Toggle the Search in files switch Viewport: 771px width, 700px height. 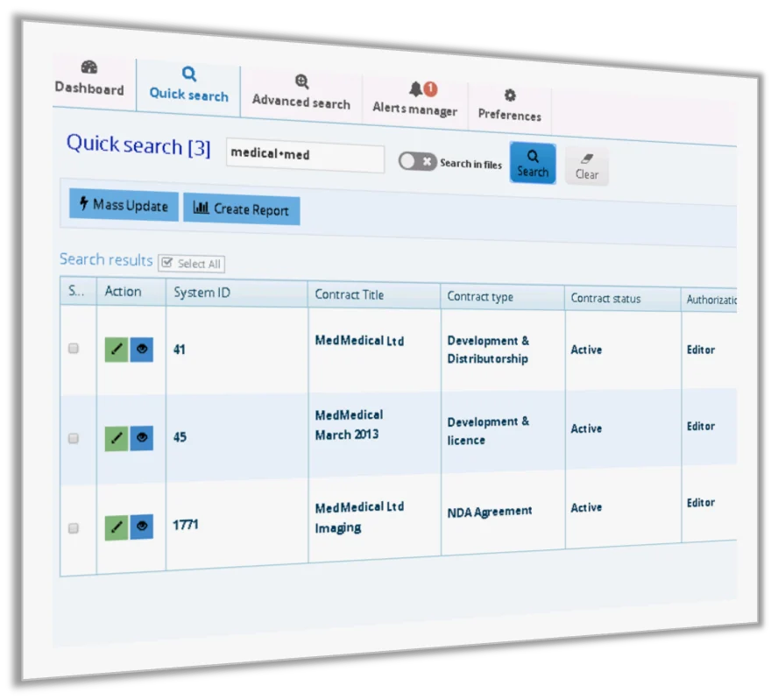click(417, 161)
